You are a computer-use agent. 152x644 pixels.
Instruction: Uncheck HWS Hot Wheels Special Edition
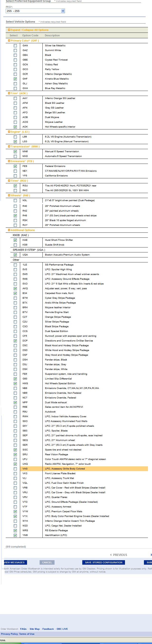coord(15,384)
